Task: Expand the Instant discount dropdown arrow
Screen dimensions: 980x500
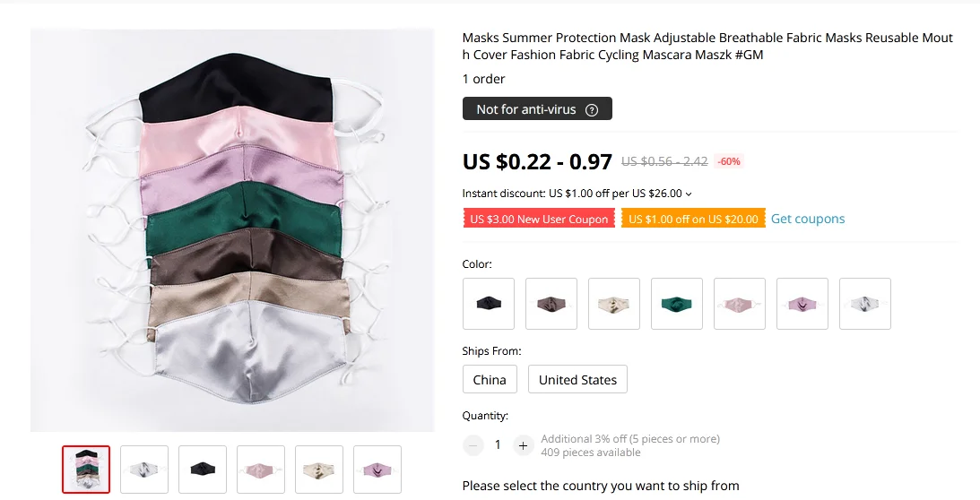Action: click(x=689, y=194)
